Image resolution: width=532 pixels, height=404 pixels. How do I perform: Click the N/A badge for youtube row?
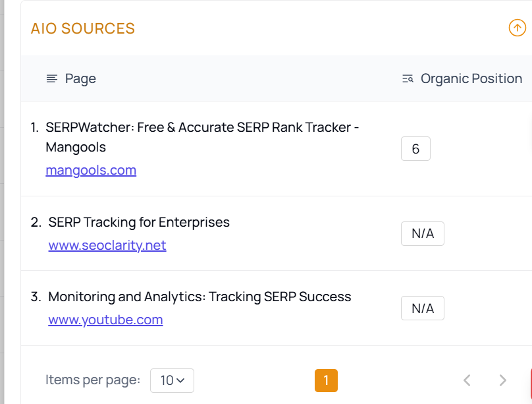[423, 308]
